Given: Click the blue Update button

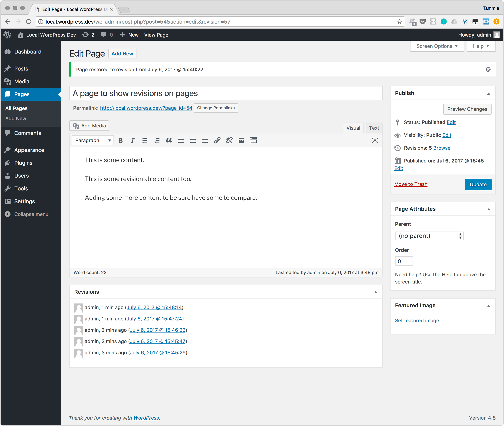Looking at the screenshot, I should pyautogui.click(x=478, y=185).
